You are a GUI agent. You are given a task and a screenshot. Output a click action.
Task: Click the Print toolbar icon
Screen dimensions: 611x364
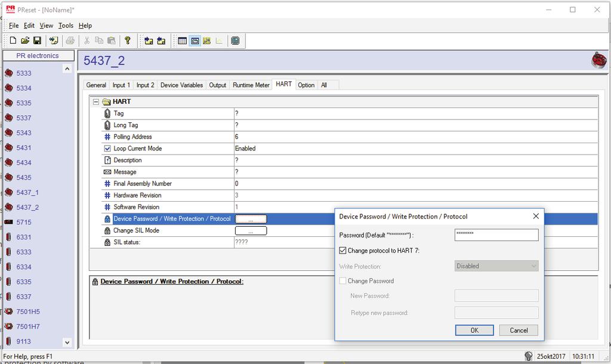[x=70, y=41]
